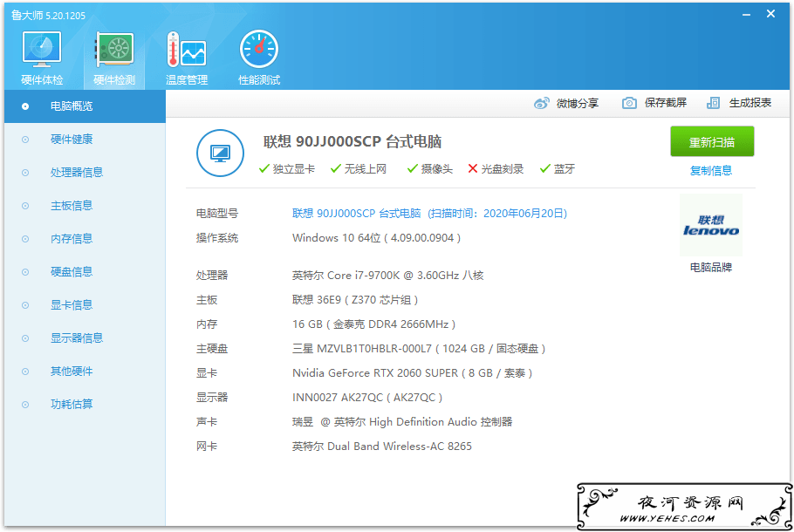Screen dimensions: 794x532
Task: Open 功耗估算 in the sidebar
Action: (85, 405)
